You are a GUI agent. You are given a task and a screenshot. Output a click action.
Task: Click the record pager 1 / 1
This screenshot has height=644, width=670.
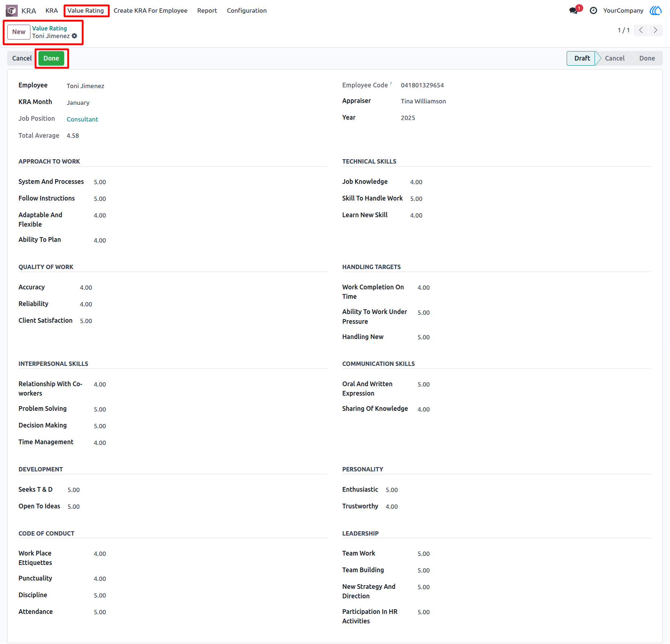click(624, 30)
